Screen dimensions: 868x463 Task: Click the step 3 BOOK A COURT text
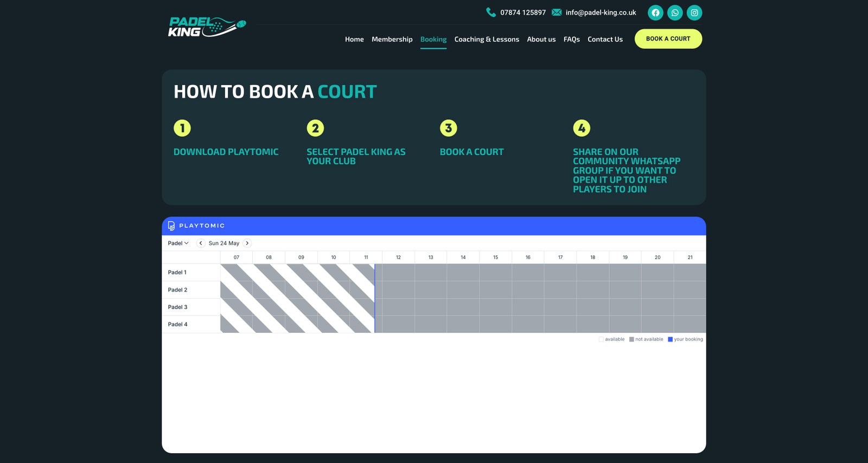[x=472, y=152]
